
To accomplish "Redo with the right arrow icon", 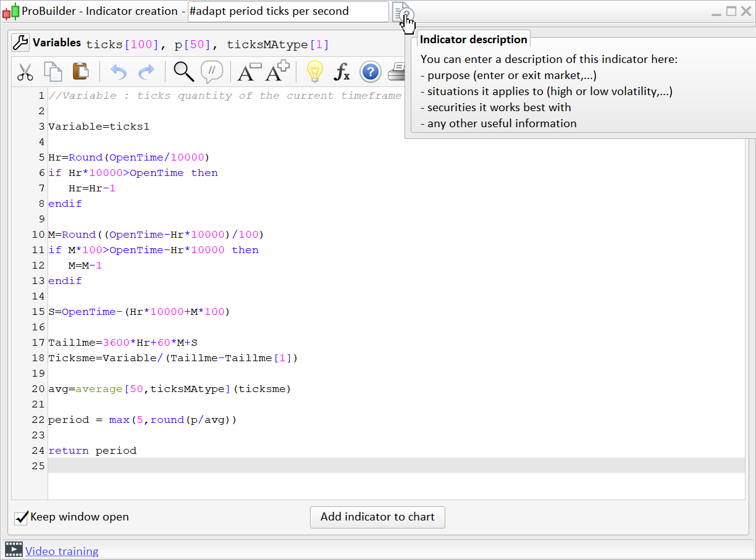I will pyautogui.click(x=146, y=72).
